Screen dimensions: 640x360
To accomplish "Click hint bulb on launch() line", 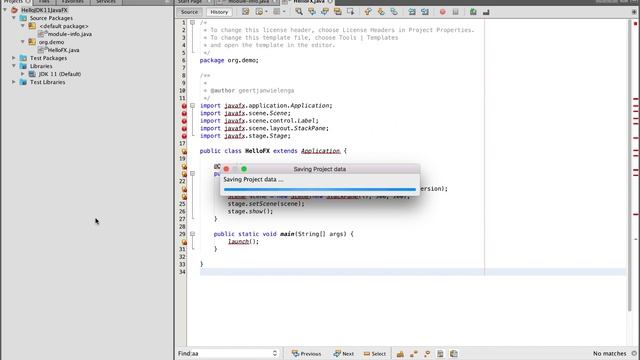I will tap(184, 242).
